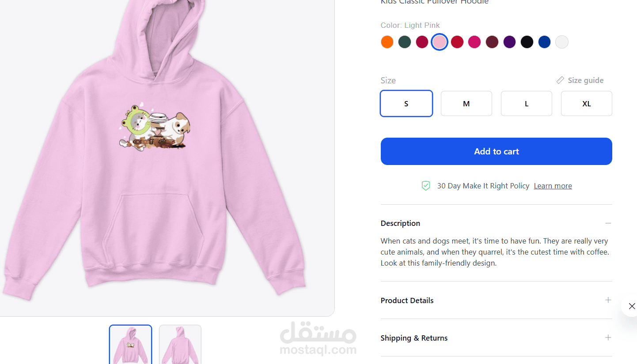Click the green shield policy icon

(426, 186)
